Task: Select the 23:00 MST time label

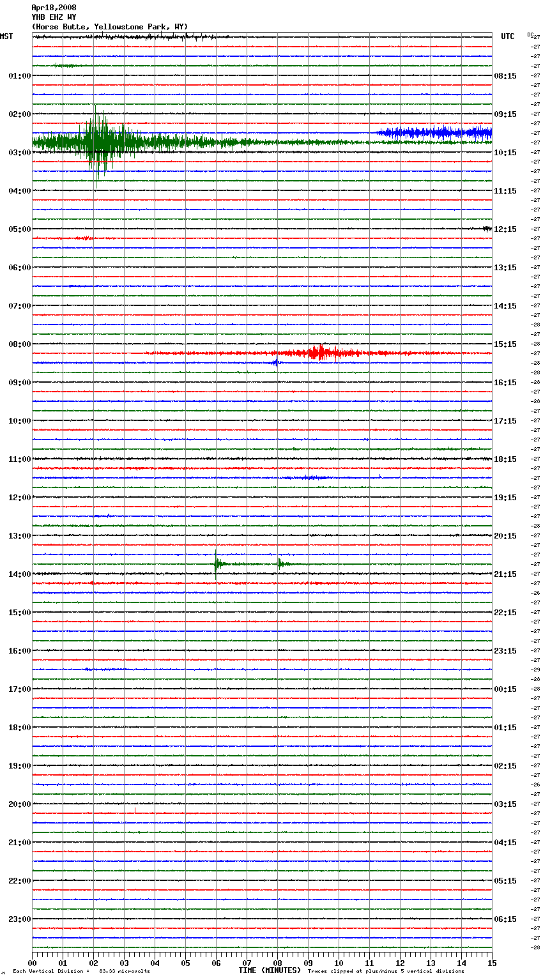Action: pyautogui.click(x=20, y=919)
